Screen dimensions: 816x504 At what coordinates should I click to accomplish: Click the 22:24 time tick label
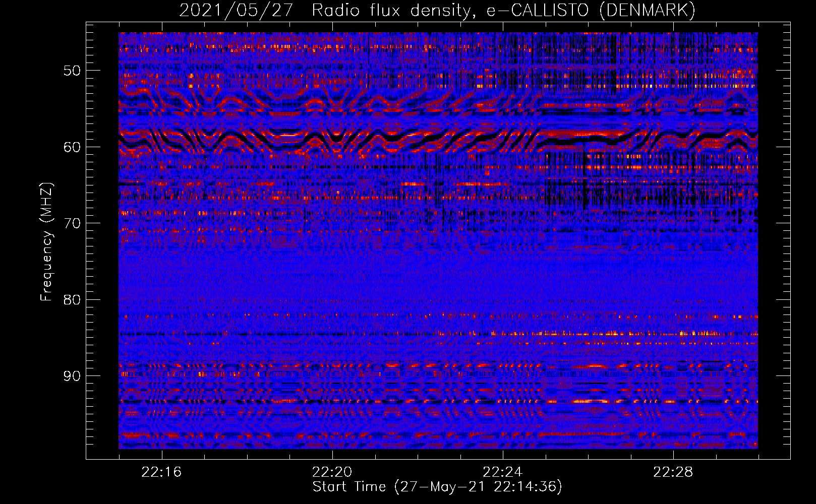[x=502, y=472]
